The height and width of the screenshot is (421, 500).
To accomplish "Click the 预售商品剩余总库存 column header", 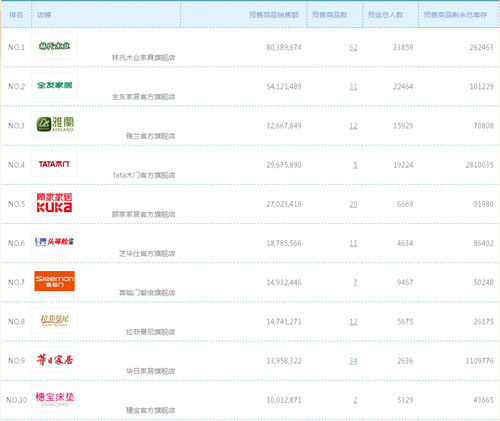I will (x=455, y=15).
